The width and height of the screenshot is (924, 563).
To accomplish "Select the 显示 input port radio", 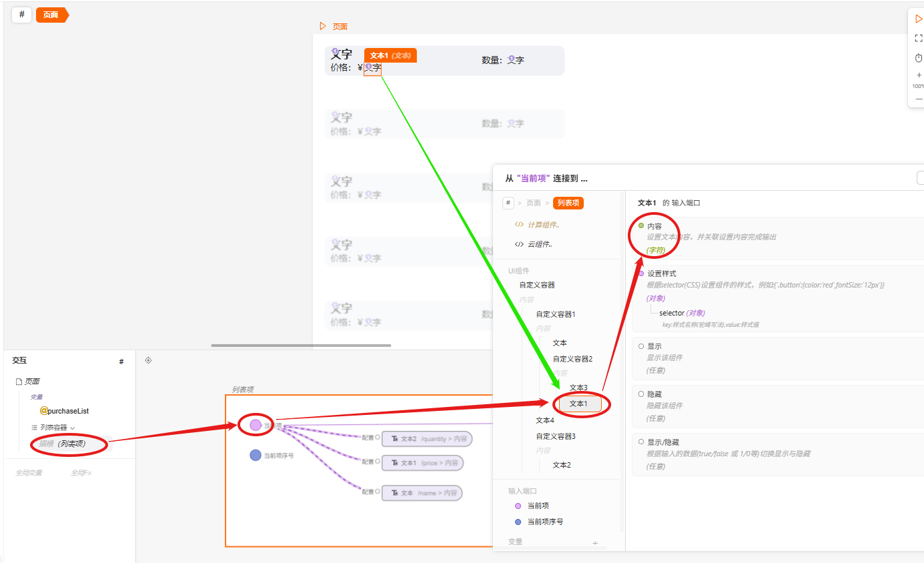I will [x=641, y=346].
